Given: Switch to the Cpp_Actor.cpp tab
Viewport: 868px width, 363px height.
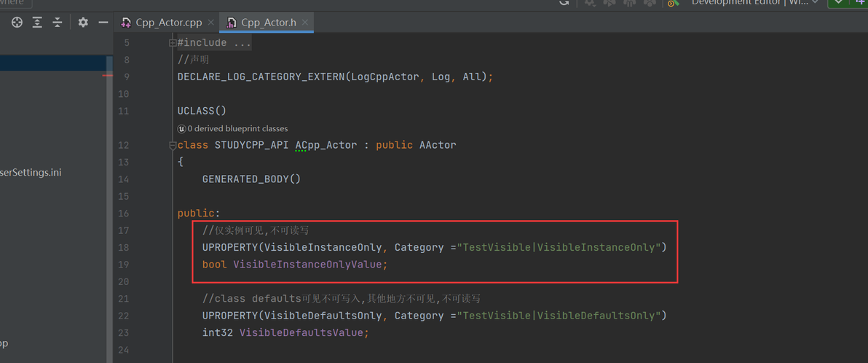Looking at the screenshot, I should pyautogui.click(x=167, y=23).
